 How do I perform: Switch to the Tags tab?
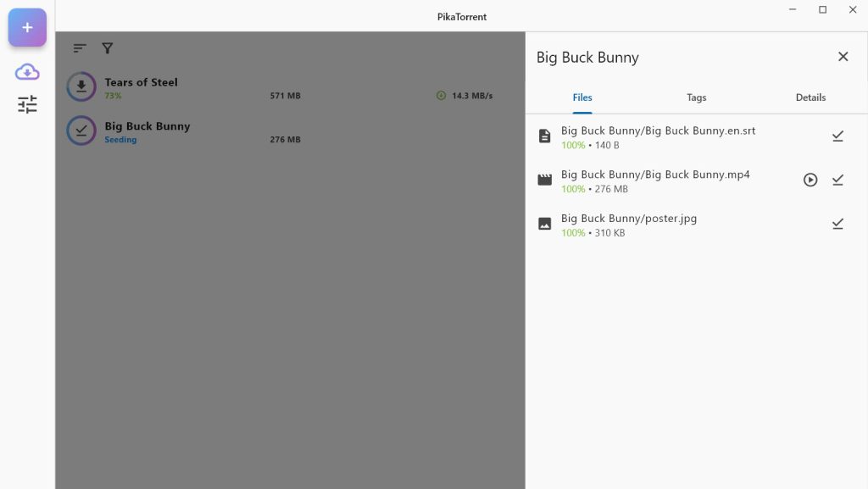point(697,97)
